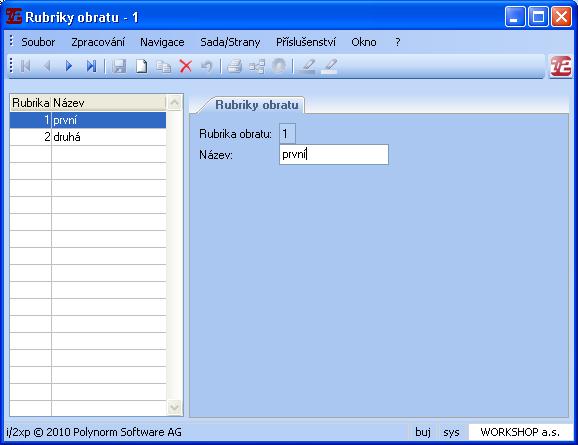Click the copy record icon
This screenshot has height=445, width=578.
[163, 66]
